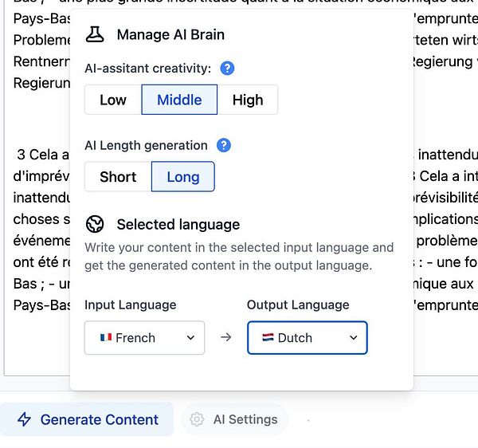The image size is (478, 448).
Task: Click the help icon beside AI Length generation
Action: click(224, 145)
